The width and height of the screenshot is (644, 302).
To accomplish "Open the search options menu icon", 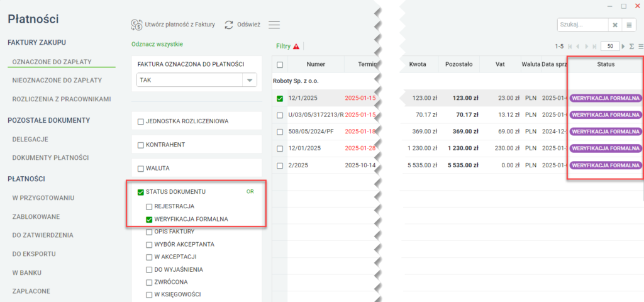I will click(x=629, y=25).
